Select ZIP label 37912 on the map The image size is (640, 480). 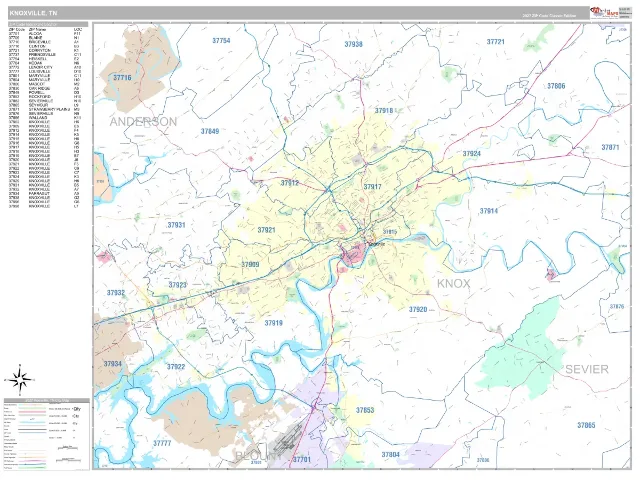click(289, 183)
